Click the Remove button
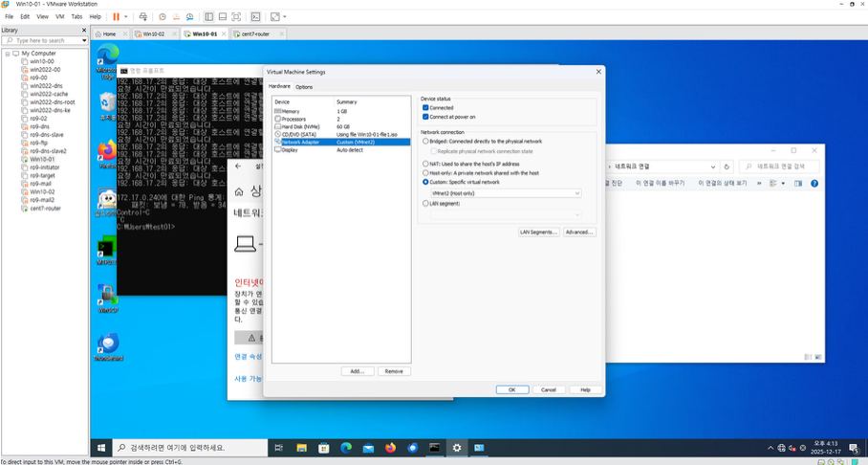 click(x=394, y=371)
